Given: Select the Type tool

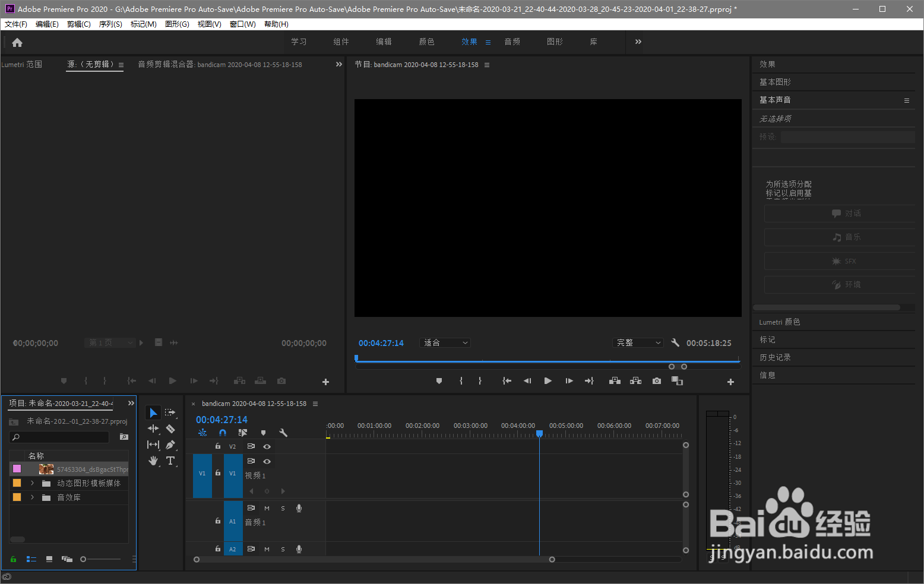Looking at the screenshot, I should coord(170,461).
